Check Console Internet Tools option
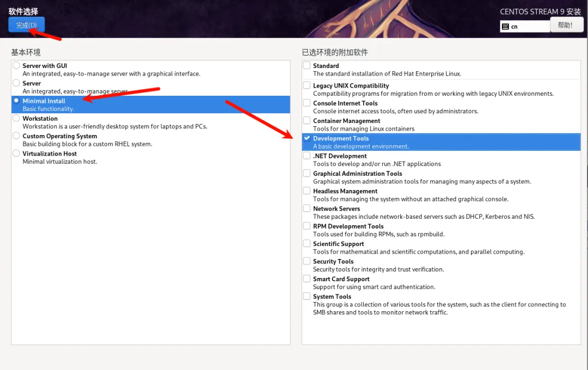 (307, 103)
